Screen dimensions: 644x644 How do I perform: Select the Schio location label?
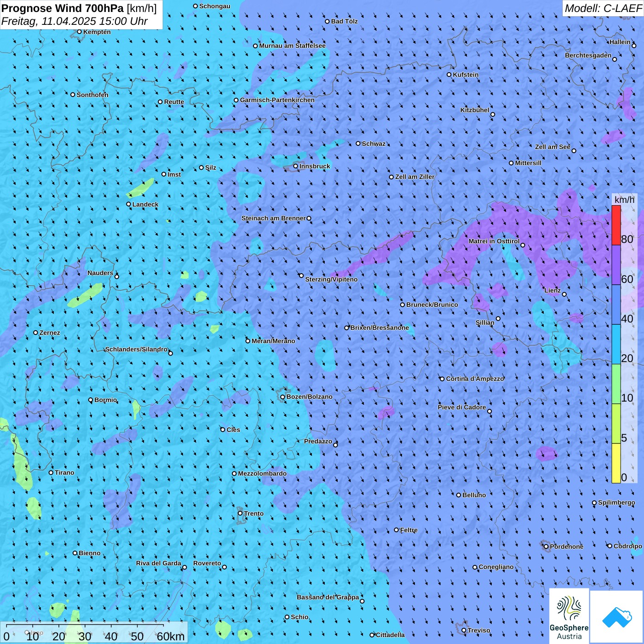click(299, 617)
